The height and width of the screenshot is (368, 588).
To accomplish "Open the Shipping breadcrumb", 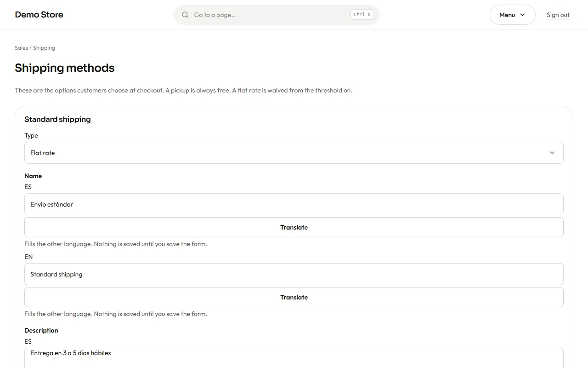I will click(44, 48).
